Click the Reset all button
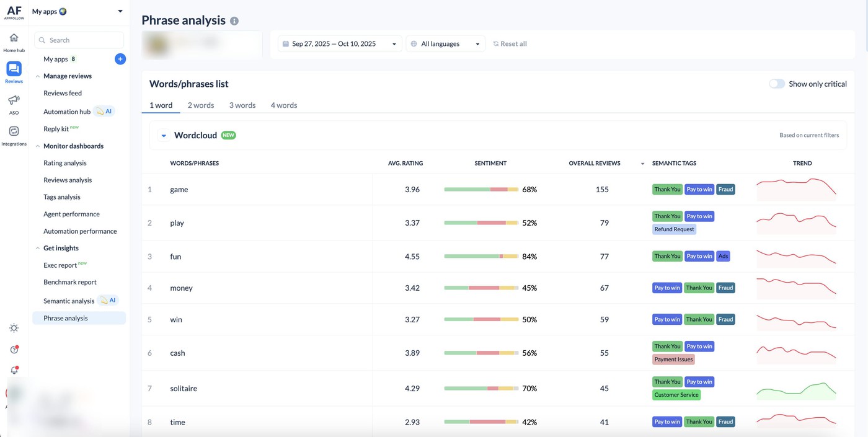The image size is (868, 437). (x=510, y=44)
